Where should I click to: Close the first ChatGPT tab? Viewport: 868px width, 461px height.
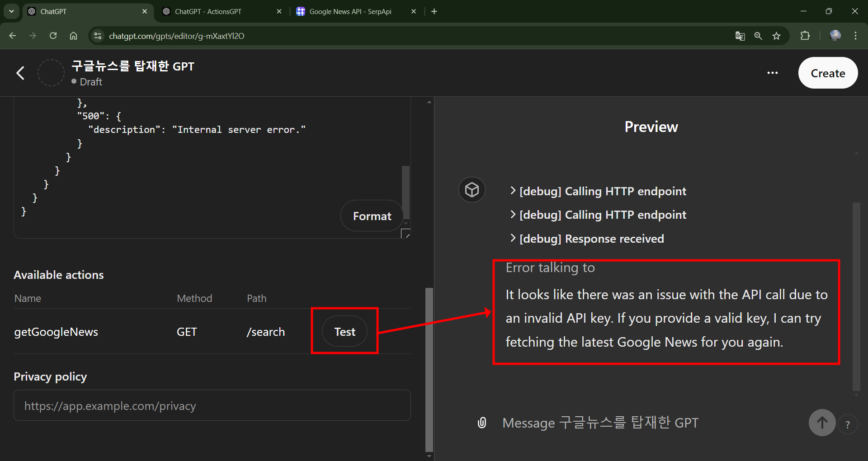145,11
